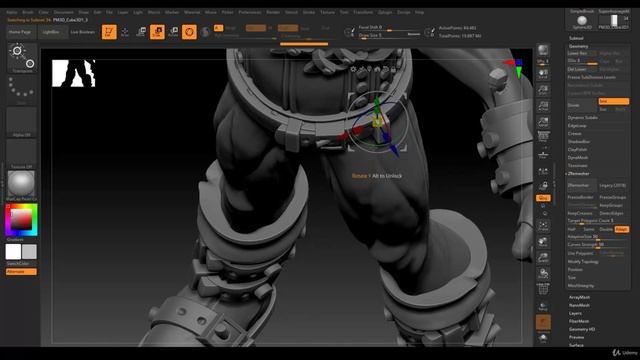Click the Zoom3D icon
Image resolution: width=640 pixels, height=360 pixels.
pyautogui.click(x=543, y=258)
